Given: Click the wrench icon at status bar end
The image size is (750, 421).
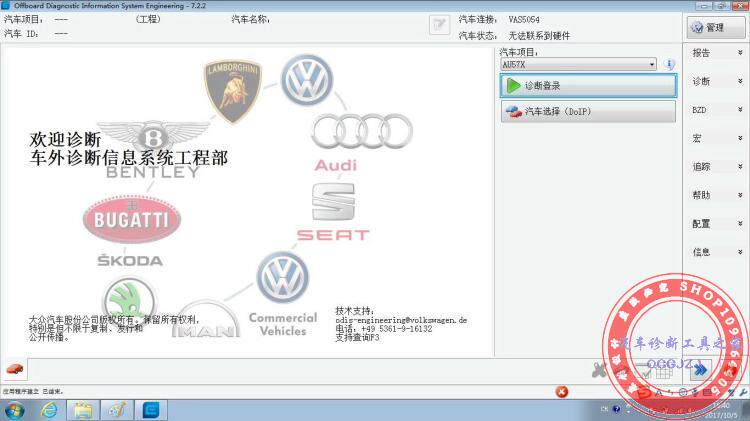Looking at the screenshot, I should (x=743, y=392).
